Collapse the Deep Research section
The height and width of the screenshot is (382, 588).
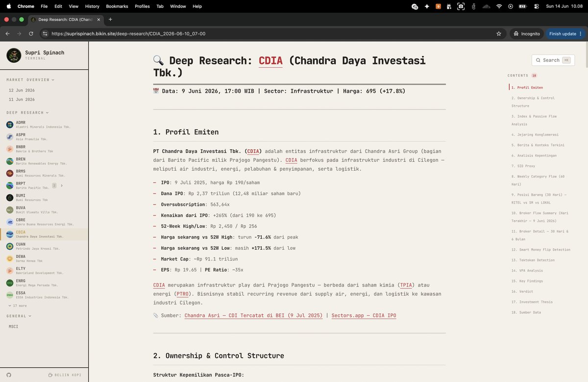point(27,113)
